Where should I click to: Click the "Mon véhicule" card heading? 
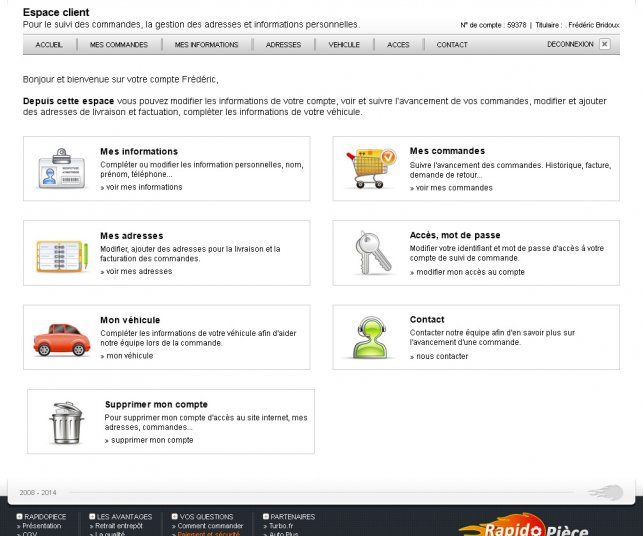(x=130, y=320)
